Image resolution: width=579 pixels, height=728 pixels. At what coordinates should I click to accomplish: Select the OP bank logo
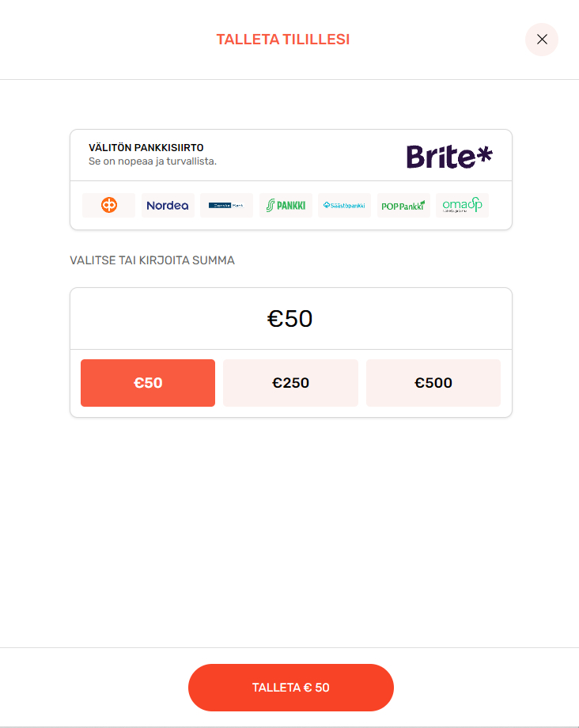pyautogui.click(x=108, y=205)
